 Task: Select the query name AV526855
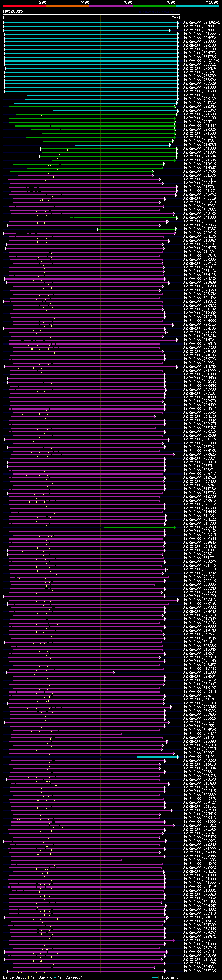[13, 11]
